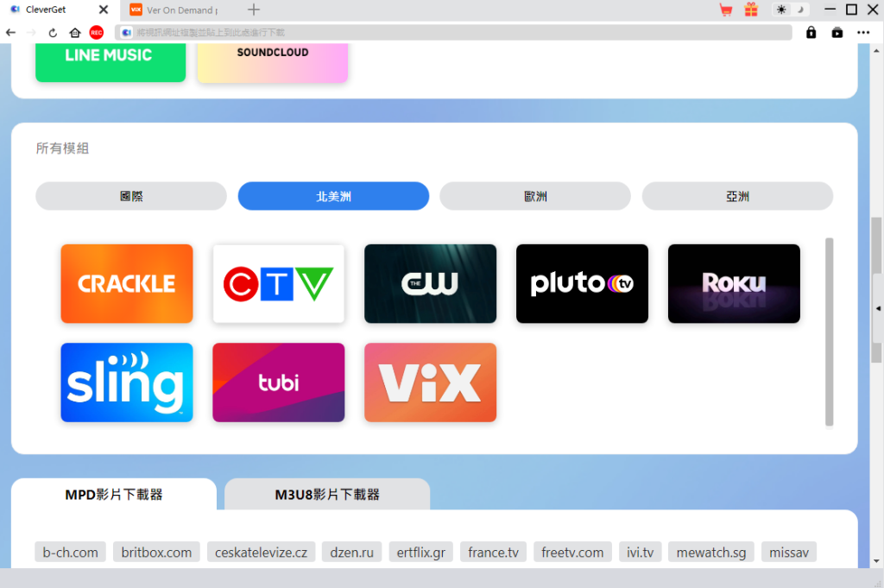The image size is (884, 588).
Task: Click the forward navigation arrow
Action: [31, 33]
